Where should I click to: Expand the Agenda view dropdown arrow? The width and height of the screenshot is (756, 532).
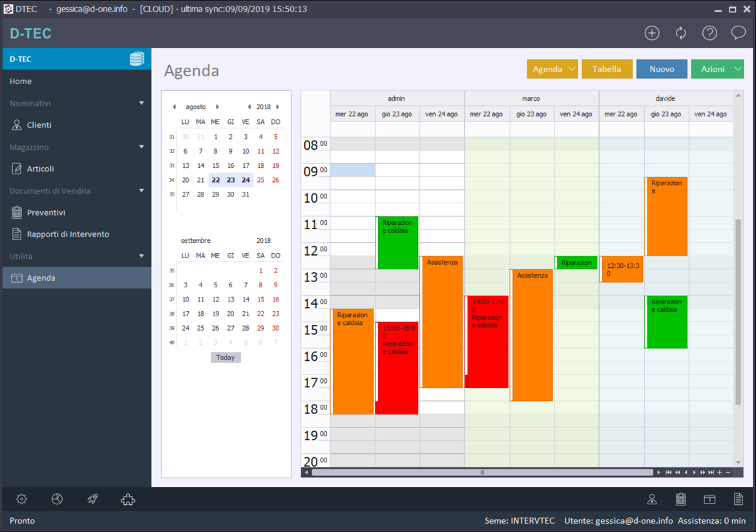(572, 69)
